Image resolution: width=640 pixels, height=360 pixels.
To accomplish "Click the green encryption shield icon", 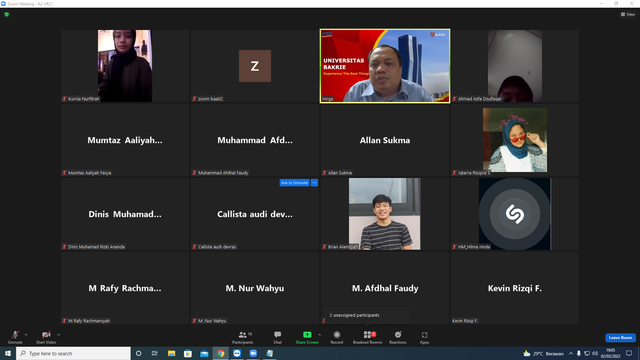I will (7, 14).
